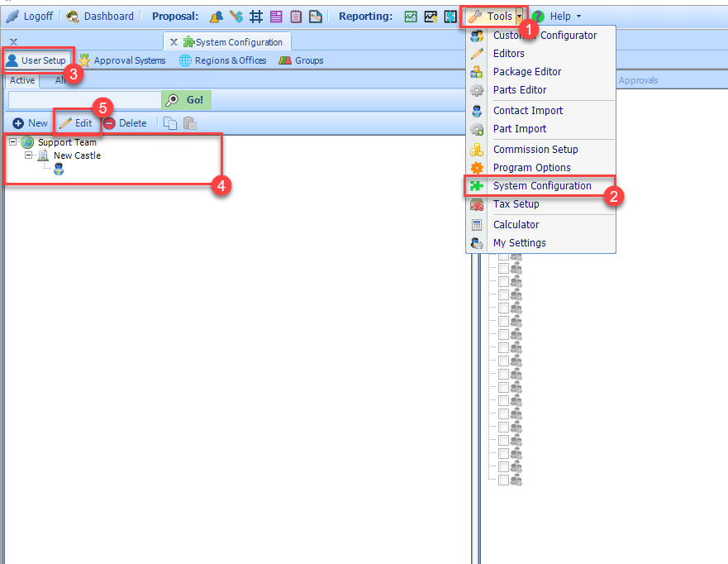This screenshot has width=728, height=564.
Task: Open the green chart Reporting icon
Action: [x=411, y=17]
